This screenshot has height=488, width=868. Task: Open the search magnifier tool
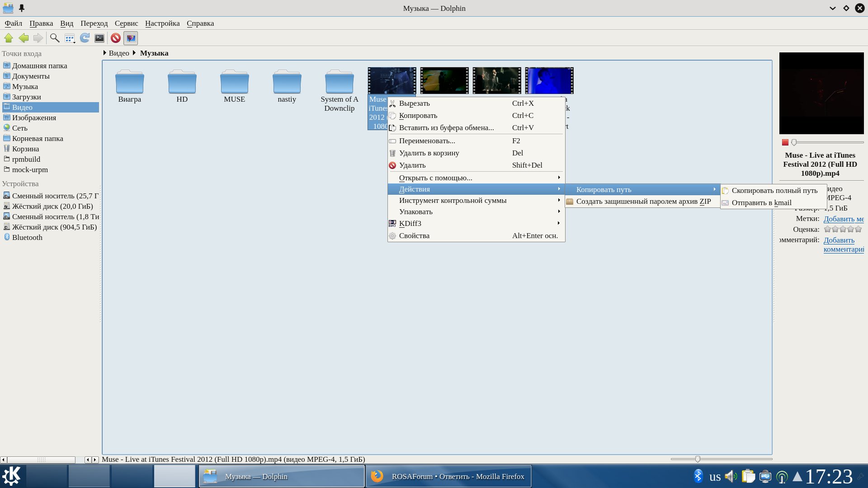(x=55, y=38)
